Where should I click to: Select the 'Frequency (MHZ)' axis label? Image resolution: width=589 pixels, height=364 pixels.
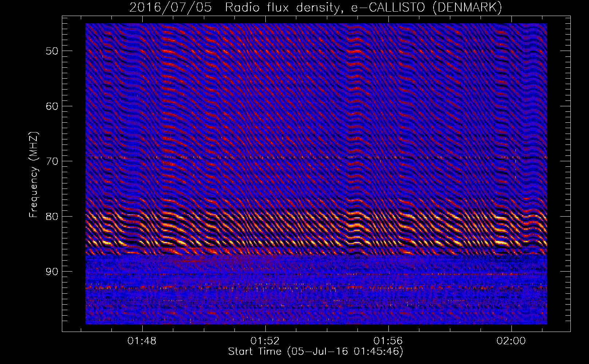tap(33, 175)
